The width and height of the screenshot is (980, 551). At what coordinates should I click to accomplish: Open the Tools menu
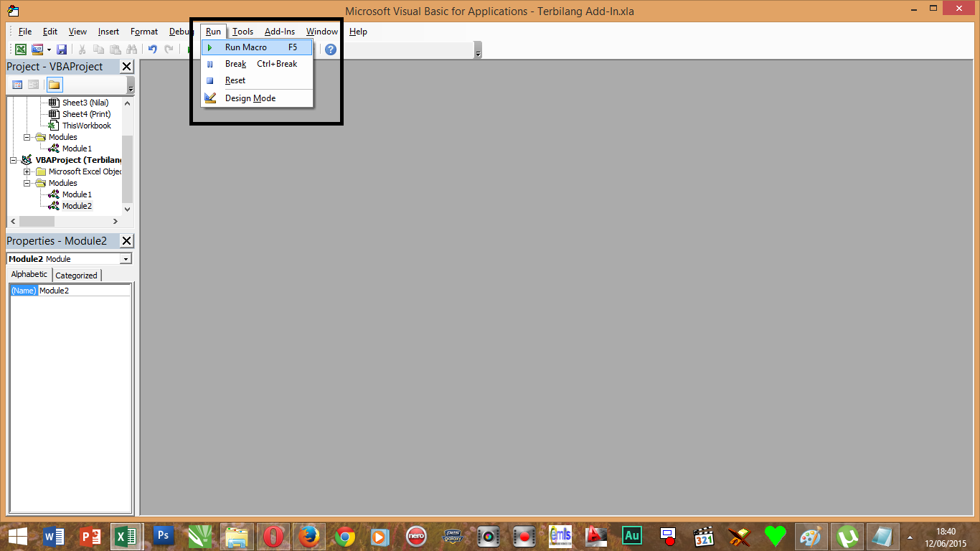click(x=242, y=32)
